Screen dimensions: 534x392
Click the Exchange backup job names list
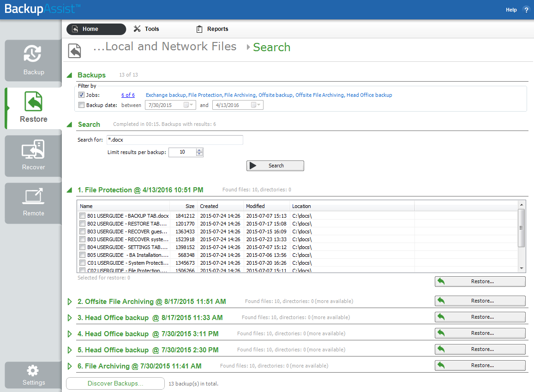(x=269, y=95)
